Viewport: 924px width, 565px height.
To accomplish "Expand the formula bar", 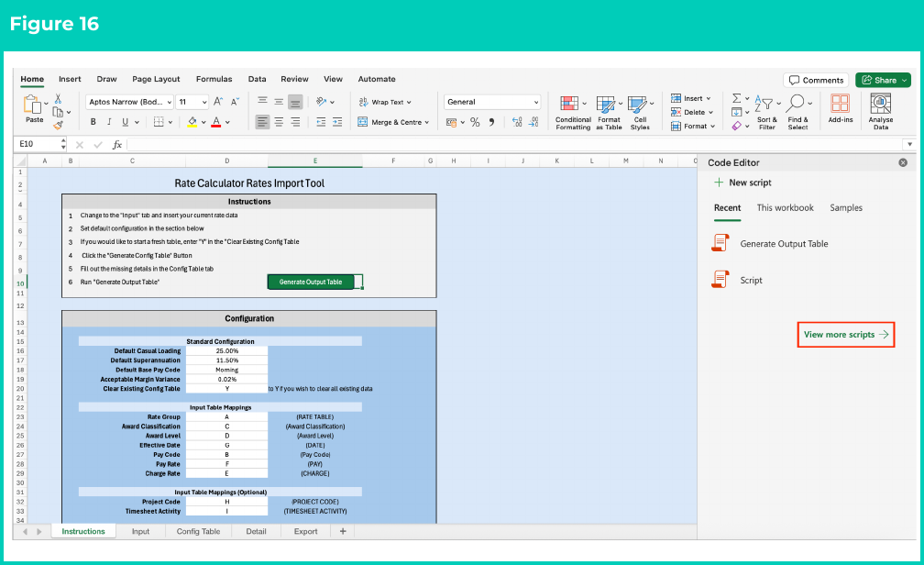I will tap(910, 145).
